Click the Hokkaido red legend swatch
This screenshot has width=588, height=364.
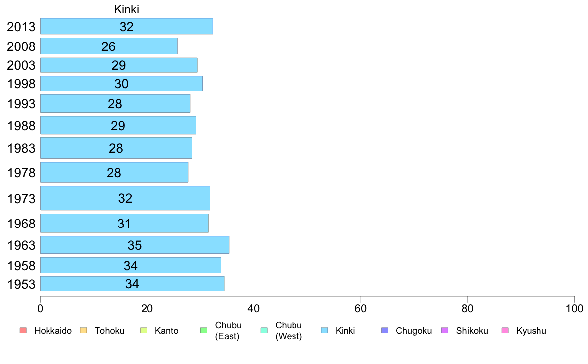click(23, 331)
